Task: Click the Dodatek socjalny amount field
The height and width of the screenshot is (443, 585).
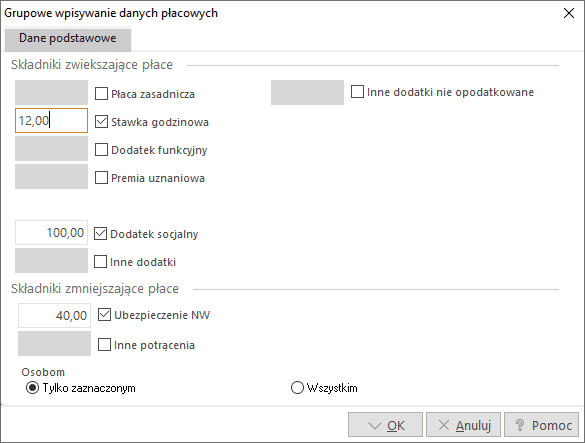Action: click(x=51, y=233)
